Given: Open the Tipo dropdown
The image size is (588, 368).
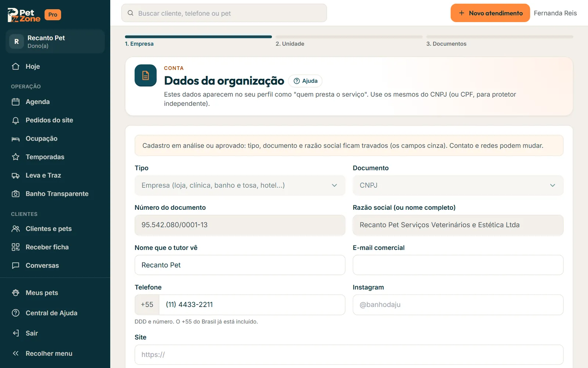Looking at the screenshot, I should (240, 185).
